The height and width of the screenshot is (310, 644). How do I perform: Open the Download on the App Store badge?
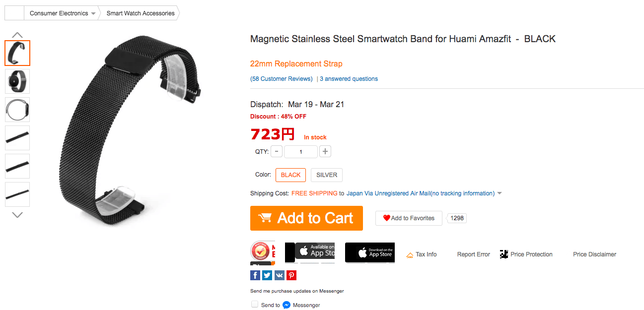point(370,252)
